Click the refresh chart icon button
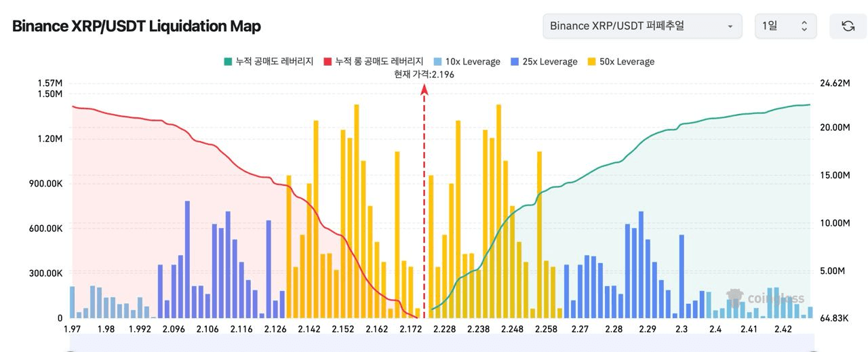The width and height of the screenshot is (868, 352). (x=848, y=26)
